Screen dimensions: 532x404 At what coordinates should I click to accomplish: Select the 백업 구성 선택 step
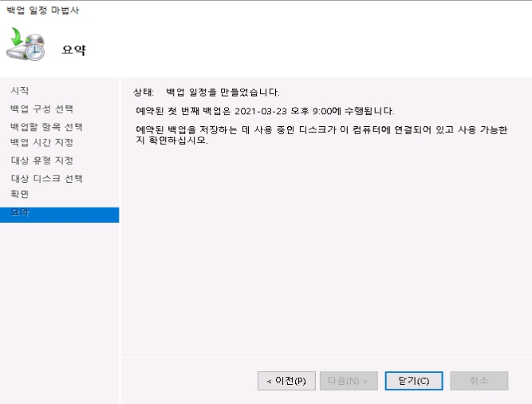click(41, 109)
